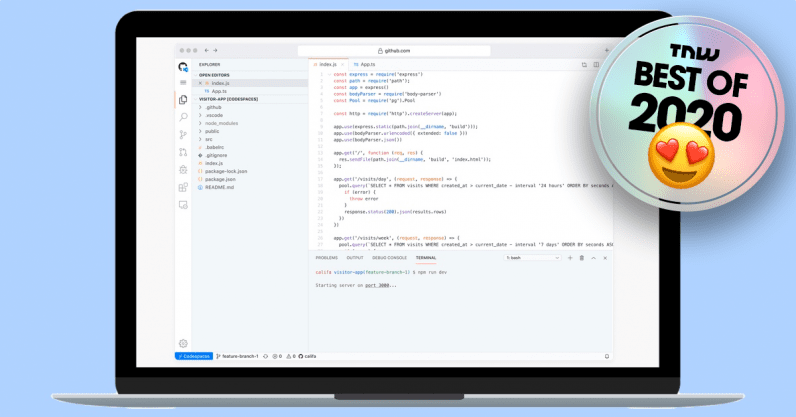This screenshot has height=417, width=796.
Task: Close the terminal panel with X
Action: 605,258
